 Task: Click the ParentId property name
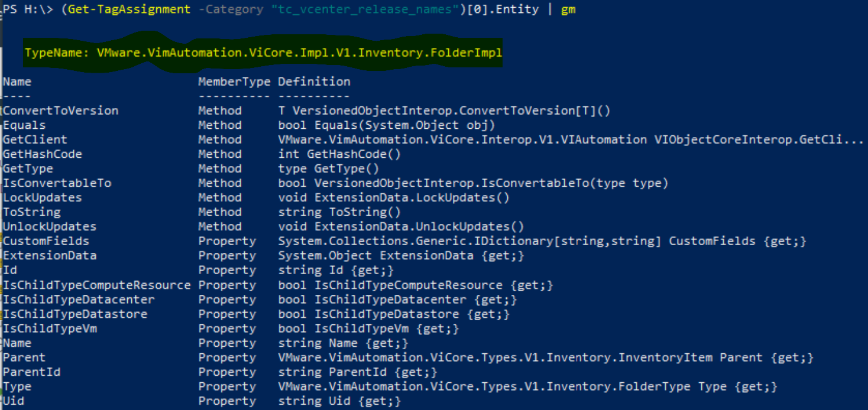tap(32, 372)
